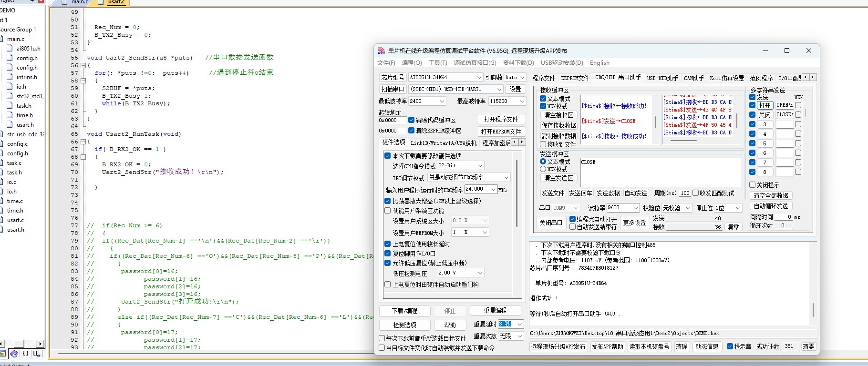Toggle clear code buffer checkbox
868x366 pixels.
point(411,120)
